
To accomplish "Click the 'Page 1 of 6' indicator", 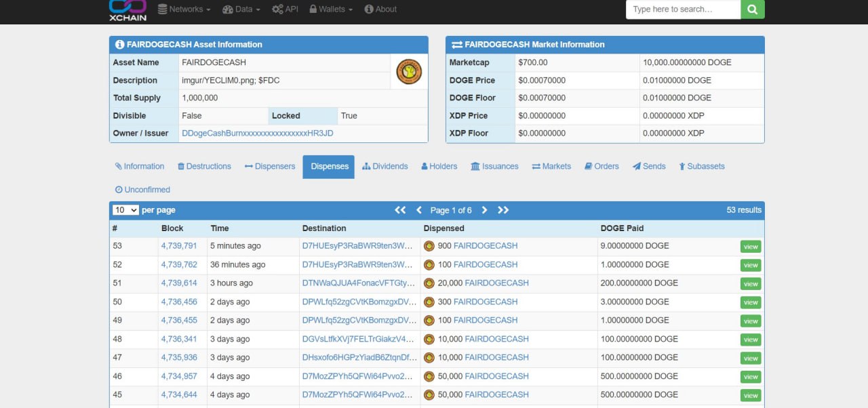I will (x=451, y=210).
